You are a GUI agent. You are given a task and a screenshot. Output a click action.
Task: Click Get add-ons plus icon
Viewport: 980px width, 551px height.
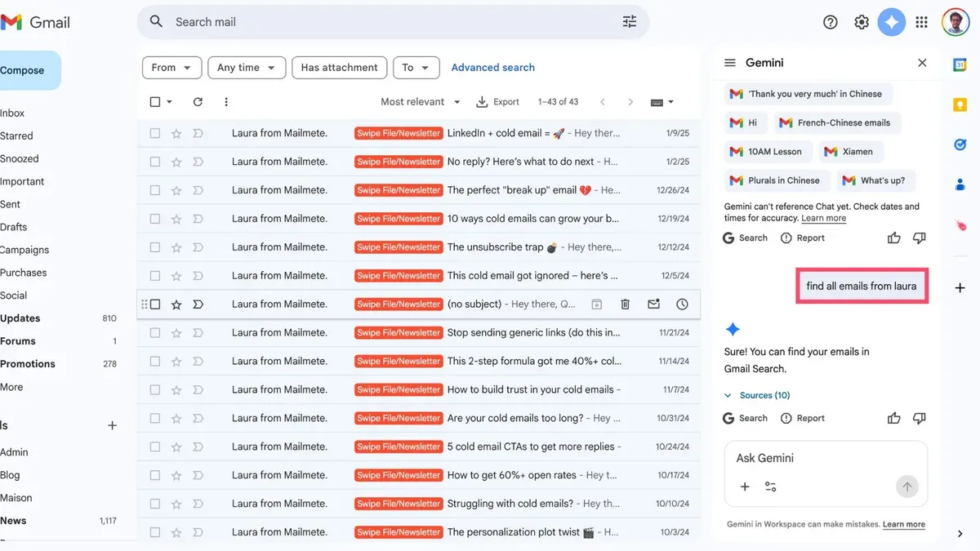click(960, 288)
